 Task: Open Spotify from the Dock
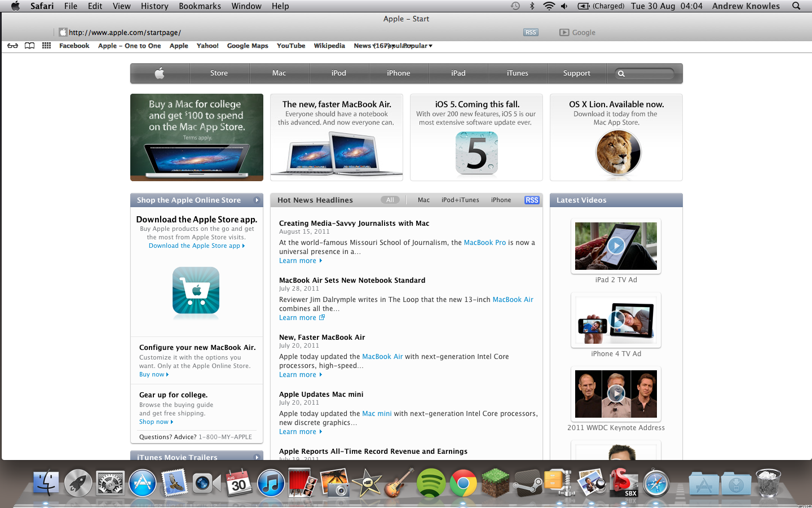(431, 483)
